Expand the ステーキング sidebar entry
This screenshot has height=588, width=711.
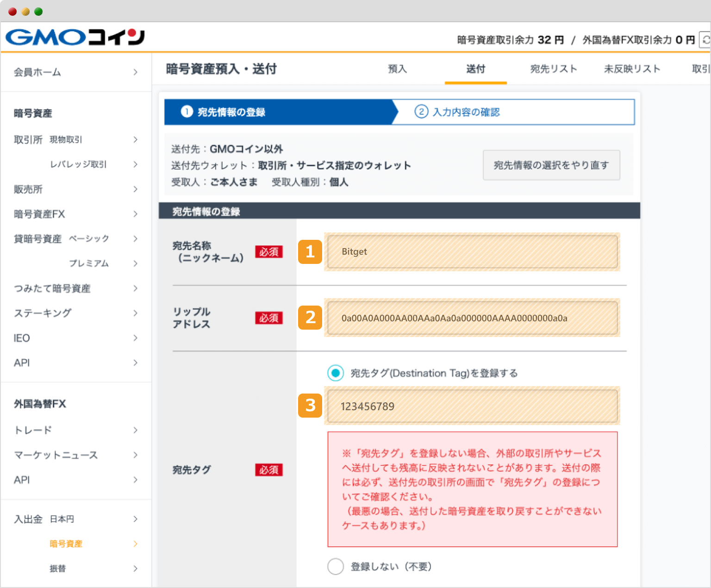pyautogui.click(x=74, y=313)
